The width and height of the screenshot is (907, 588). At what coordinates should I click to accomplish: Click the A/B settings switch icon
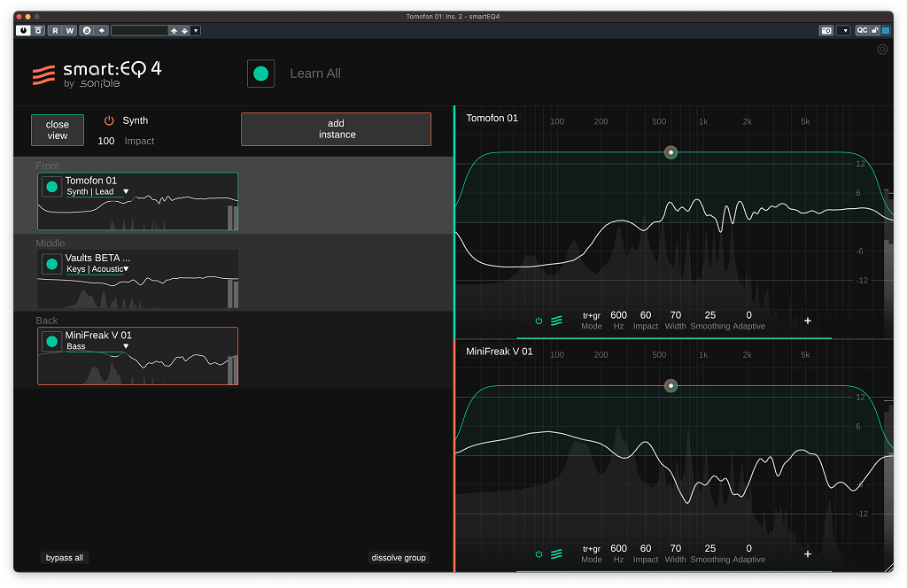point(87,31)
